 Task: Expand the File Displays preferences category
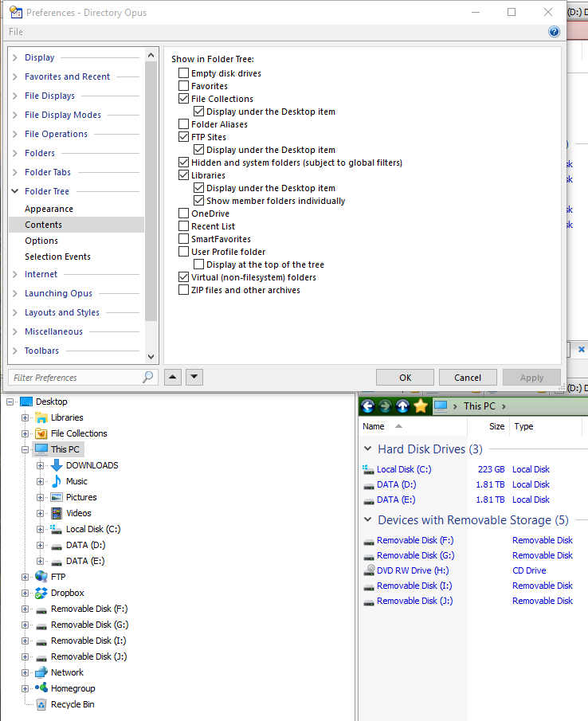tap(15, 96)
